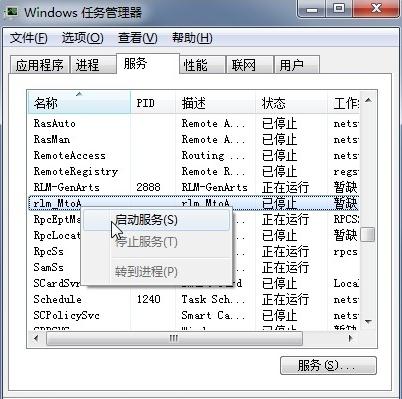Sort by the PID column header

(x=153, y=103)
